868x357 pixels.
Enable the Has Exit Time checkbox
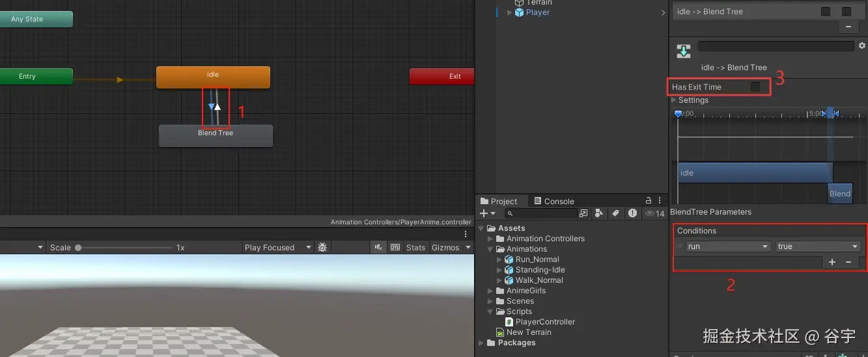[x=755, y=86]
